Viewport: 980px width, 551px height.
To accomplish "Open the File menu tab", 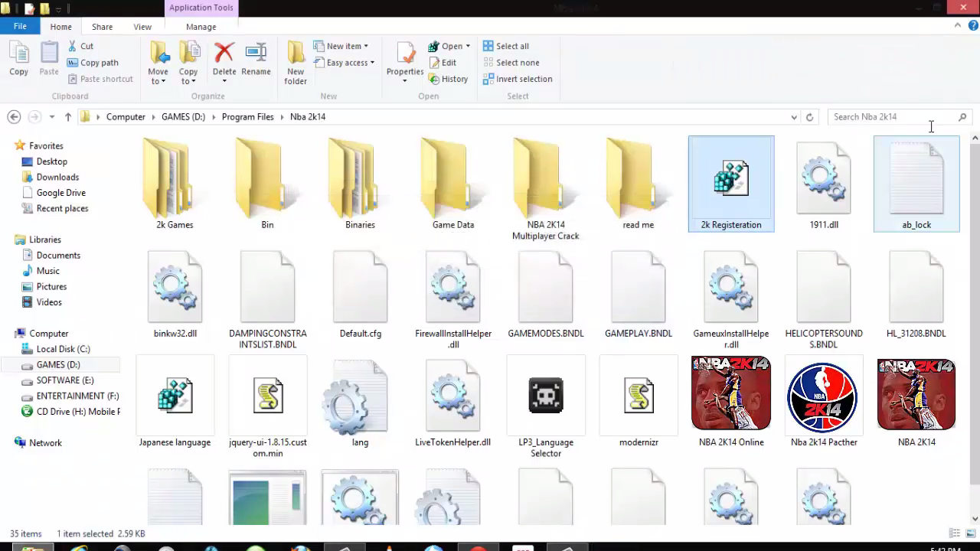I will tap(20, 26).
